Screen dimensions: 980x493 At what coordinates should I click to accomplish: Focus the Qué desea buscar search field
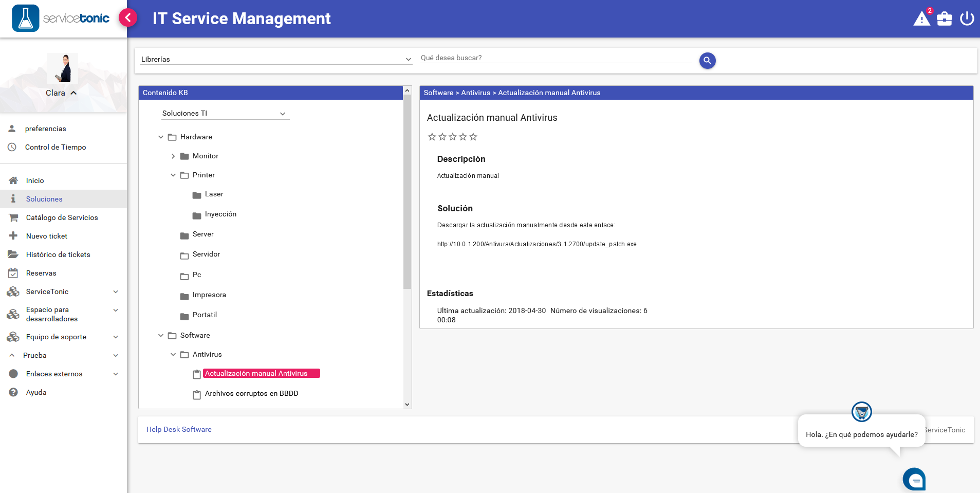tap(555, 58)
